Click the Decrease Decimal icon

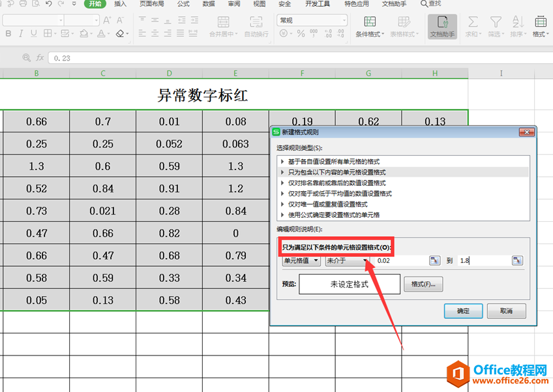pyautogui.click(x=340, y=33)
